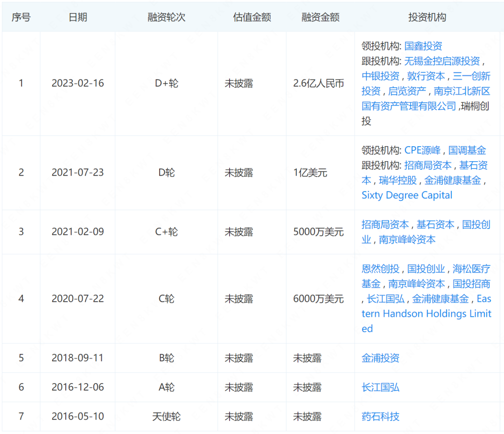Open 中银投资 investor link

click(x=380, y=76)
